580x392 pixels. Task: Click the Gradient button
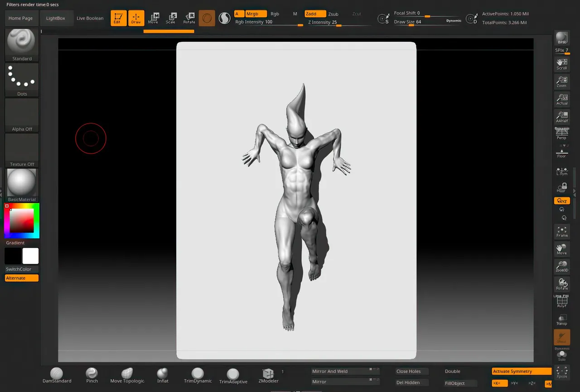(x=15, y=243)
